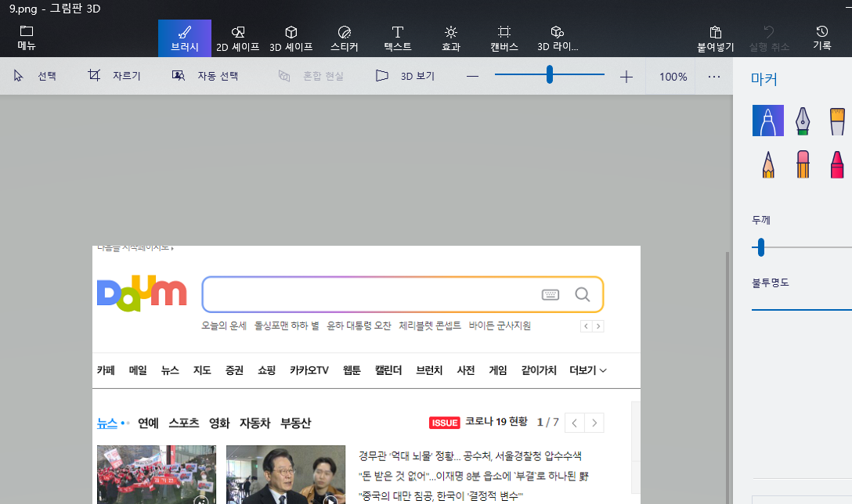Click next arrow beside suggested keywords

[x=598, y=326]
